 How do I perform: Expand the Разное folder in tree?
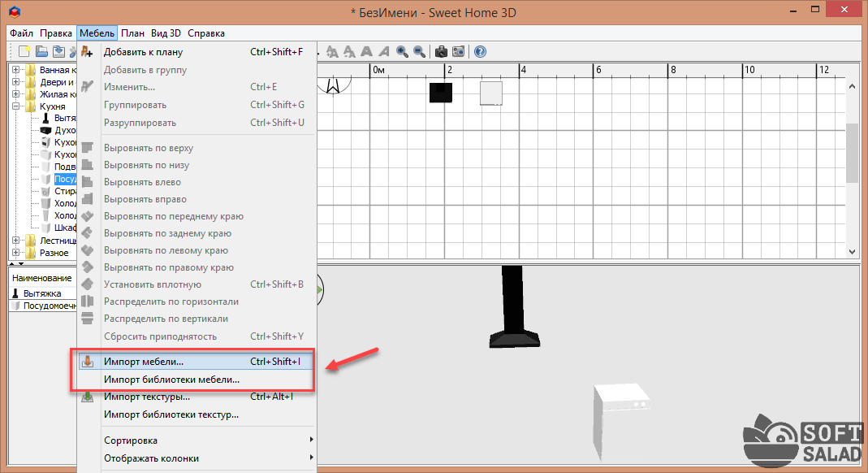pos(16,253)
